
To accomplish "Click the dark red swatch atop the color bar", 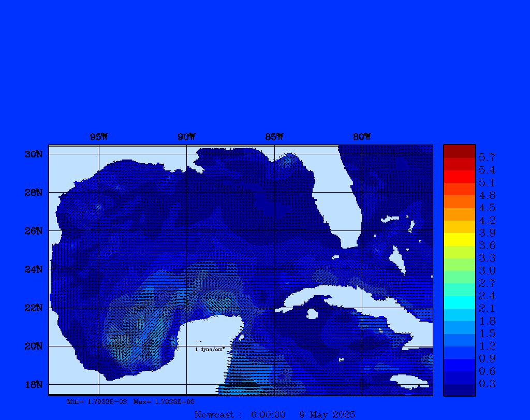I will coord(459,151).
